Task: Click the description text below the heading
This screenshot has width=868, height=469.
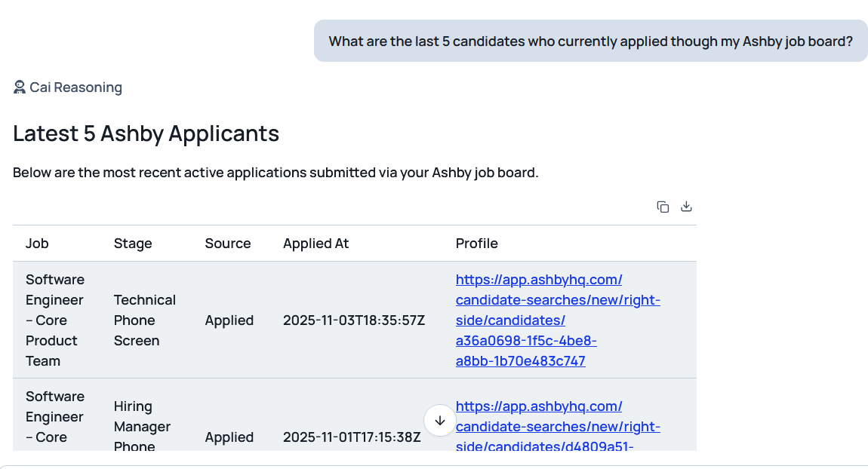Action: coord(275,173)
